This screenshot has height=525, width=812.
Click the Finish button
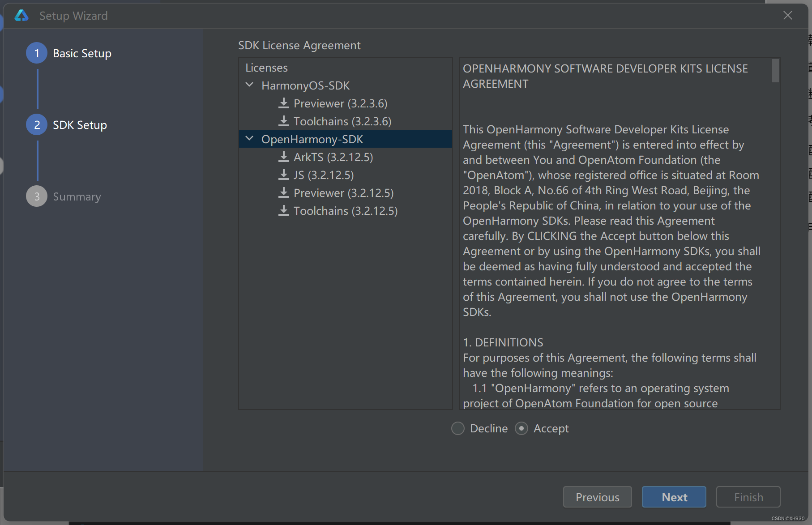click(748, 497)
